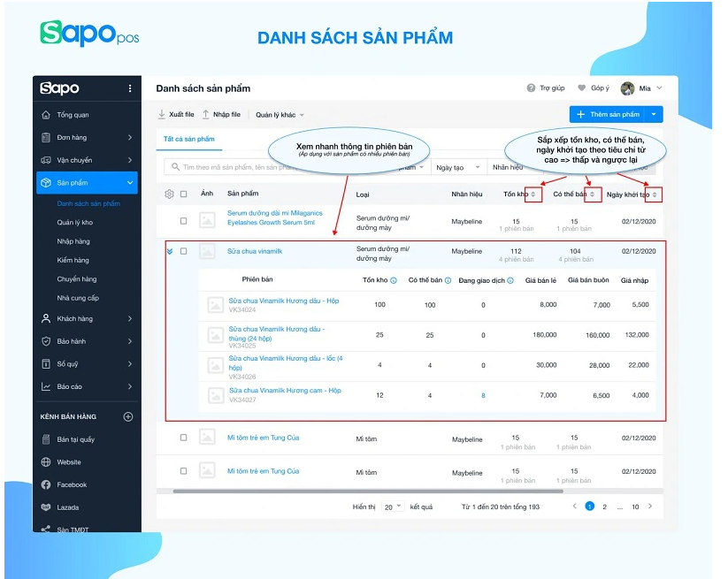The width and height of the screenshot is (728, 579).
Task: Tick the Serum dưỡng dài mi checkbox
Action: pyautogui.click(x=184, y=221)
